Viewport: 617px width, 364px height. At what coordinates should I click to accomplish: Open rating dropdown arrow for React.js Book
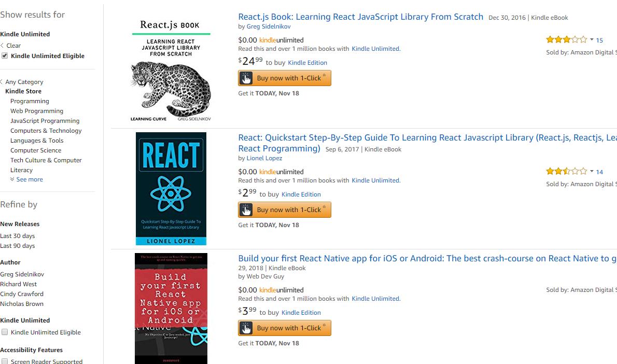pyautogui.click(x=592, y=39)
